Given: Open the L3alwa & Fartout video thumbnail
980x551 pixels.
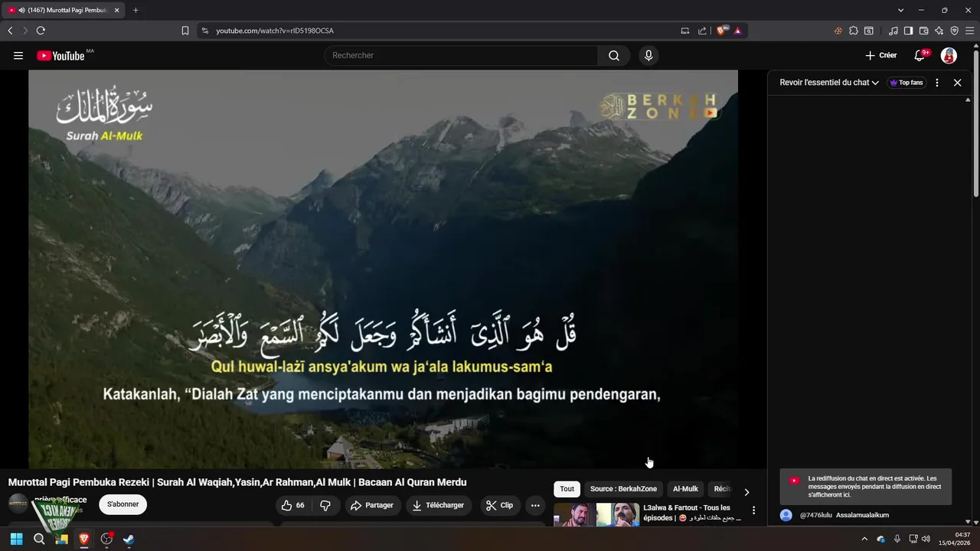Looking at the screenshot, I should 596,514.
